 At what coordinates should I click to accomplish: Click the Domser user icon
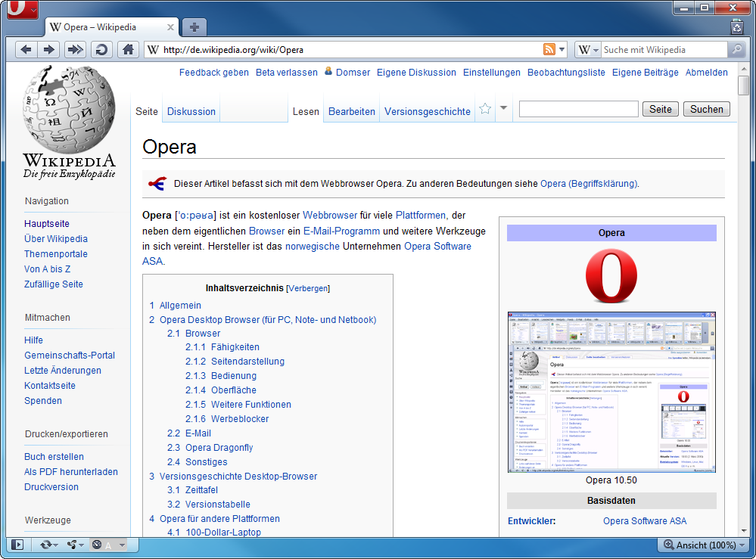(x=328, y=71)
